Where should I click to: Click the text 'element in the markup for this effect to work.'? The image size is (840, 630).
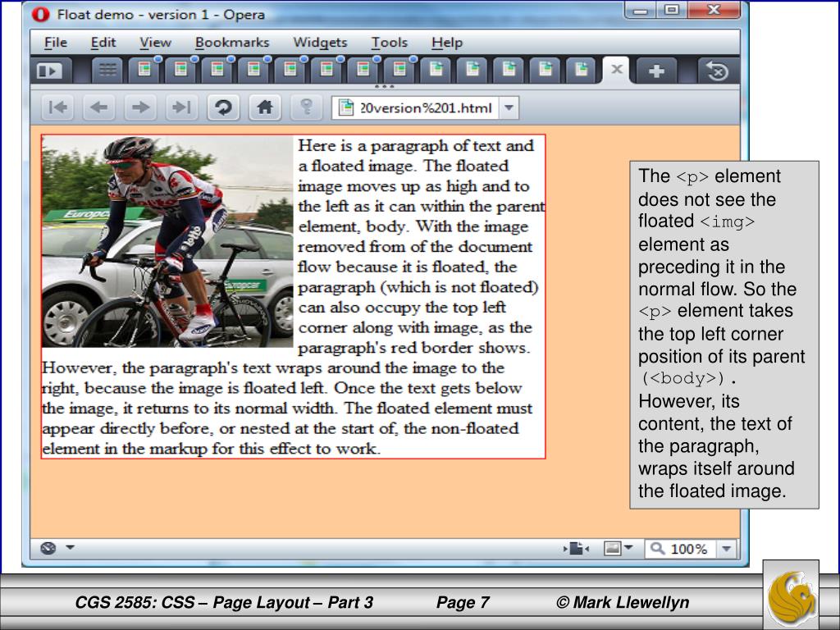tap(211, 449)
